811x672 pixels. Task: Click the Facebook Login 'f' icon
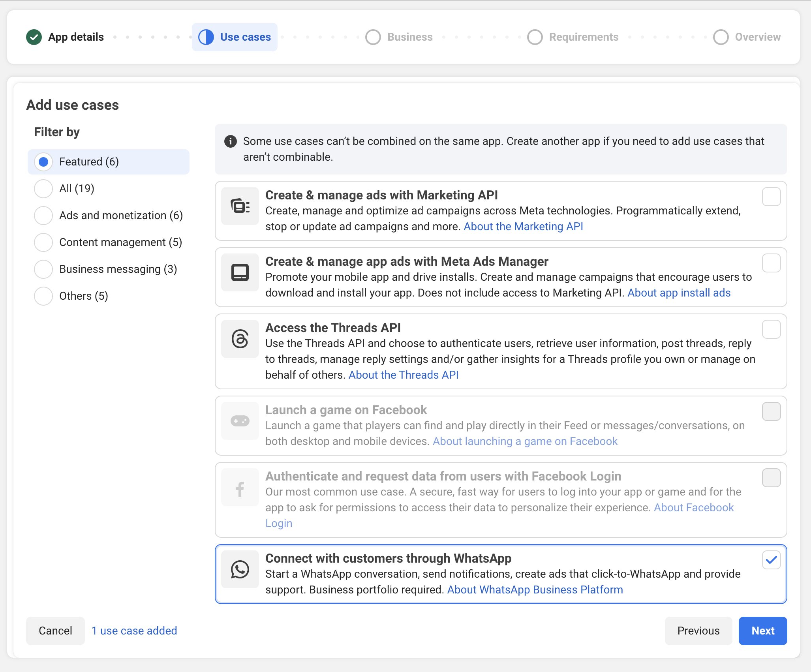pos(240,489)
